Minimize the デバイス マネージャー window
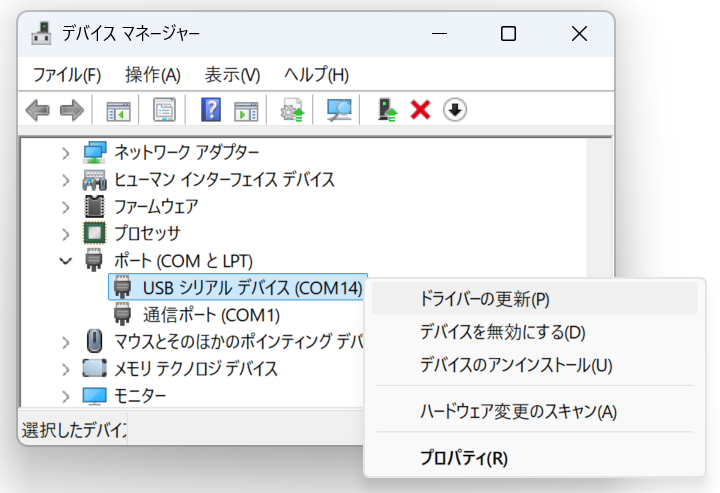This screenshot has width=720, height=493. [x=439, y=34]
